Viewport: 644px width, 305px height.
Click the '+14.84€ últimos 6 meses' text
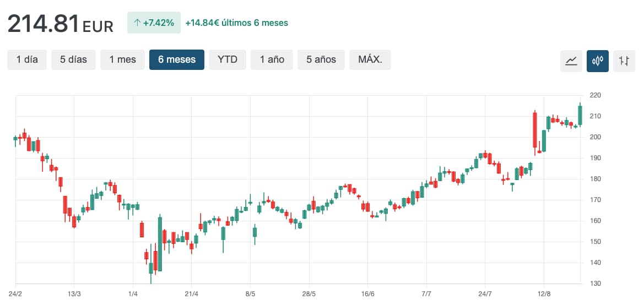click(x=236, y=23)
